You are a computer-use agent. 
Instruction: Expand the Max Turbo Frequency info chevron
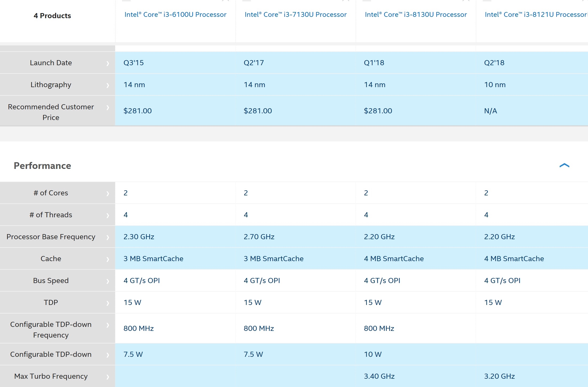(108, 377)
